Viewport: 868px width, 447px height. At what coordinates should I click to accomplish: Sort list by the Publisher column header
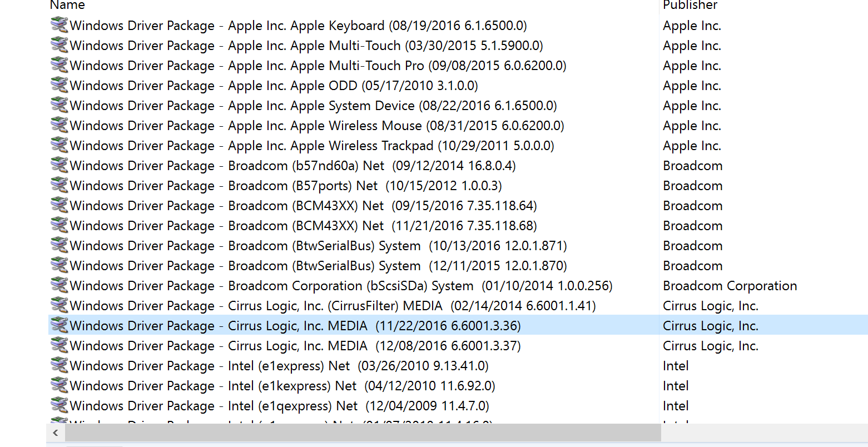click(690, 6)
